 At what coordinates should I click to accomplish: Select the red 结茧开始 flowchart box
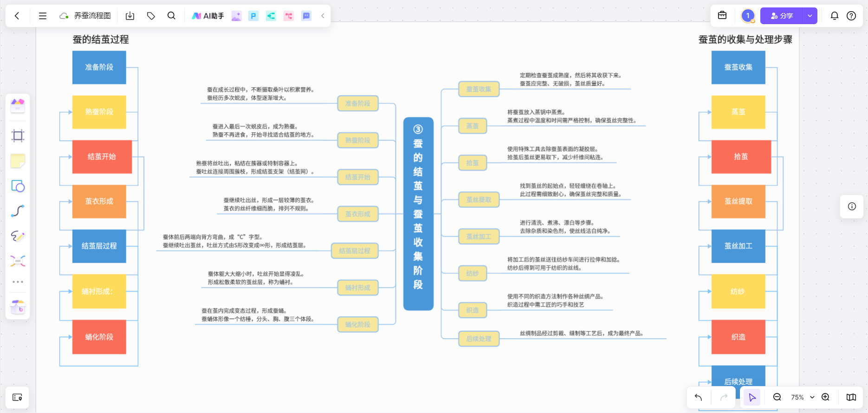(x=102, y=157)
